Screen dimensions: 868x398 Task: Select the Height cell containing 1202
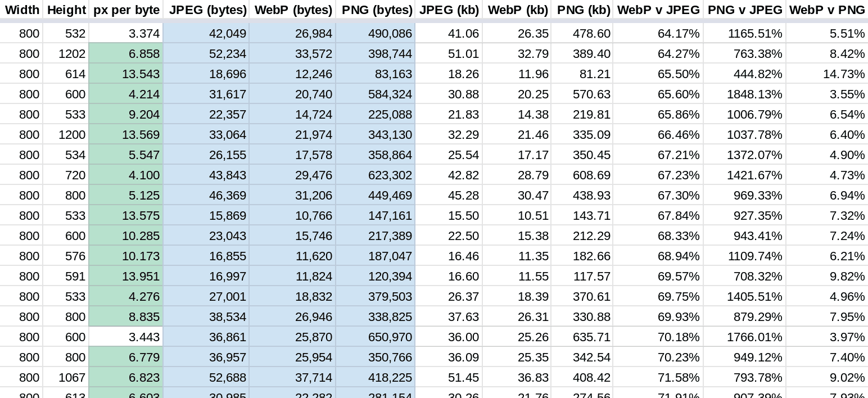pos(66,54)
